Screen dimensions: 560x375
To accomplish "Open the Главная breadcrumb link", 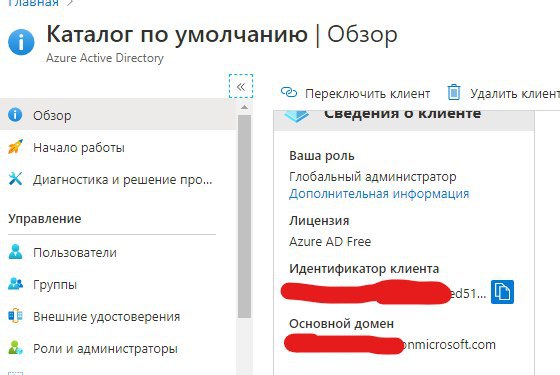I will [x=33, y=3].
